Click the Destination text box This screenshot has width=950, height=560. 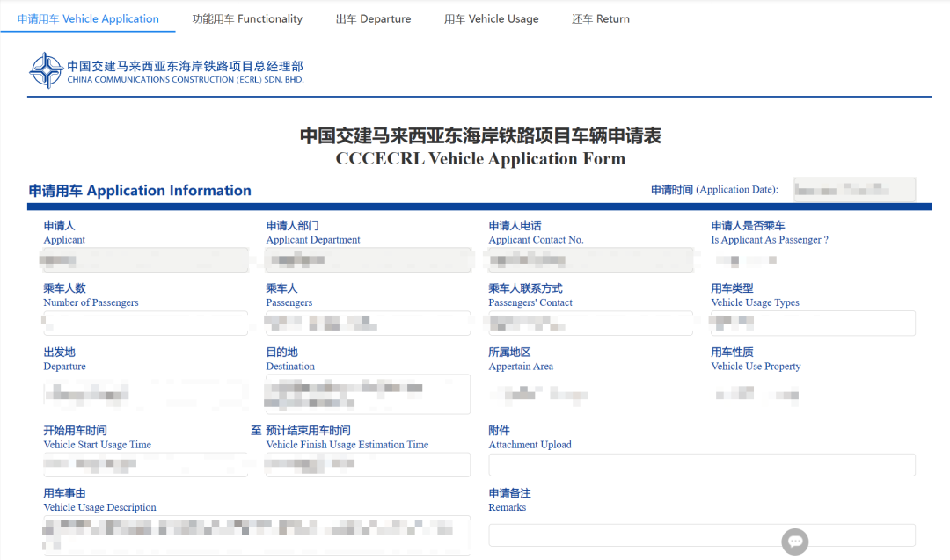click(368, 394)
